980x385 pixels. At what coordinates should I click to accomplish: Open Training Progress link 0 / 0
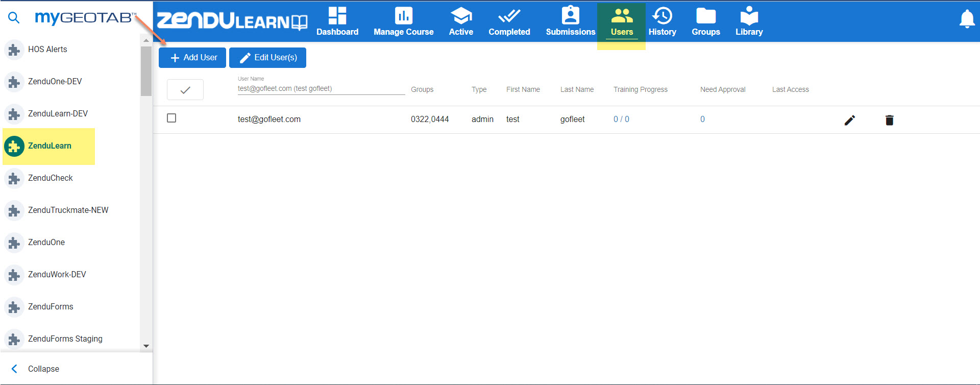[x=621, y=119]
